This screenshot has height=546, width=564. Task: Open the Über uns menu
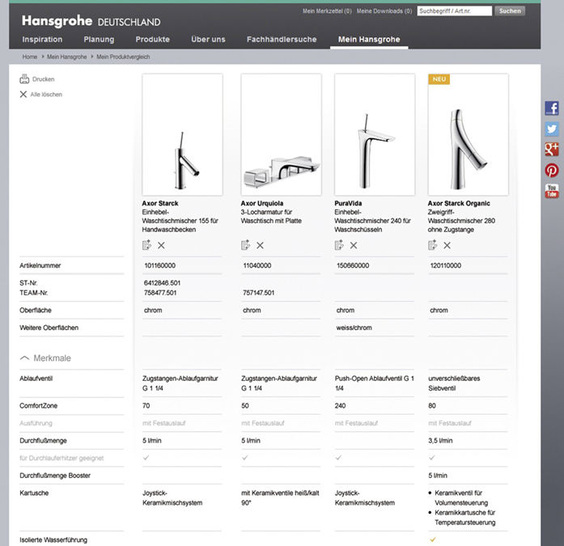208,40
